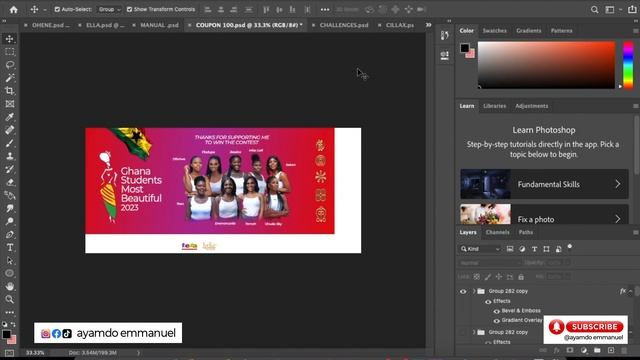Viewport: 640px width, 360px height.
Task: Click the Share export icon
Action: [x=632, y=9]
